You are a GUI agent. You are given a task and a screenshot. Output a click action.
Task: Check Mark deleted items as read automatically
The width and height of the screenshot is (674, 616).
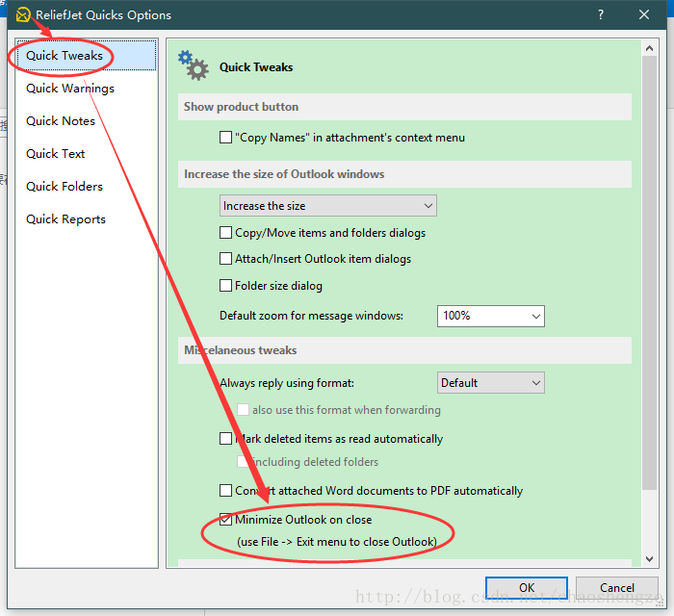click(225, 439)
